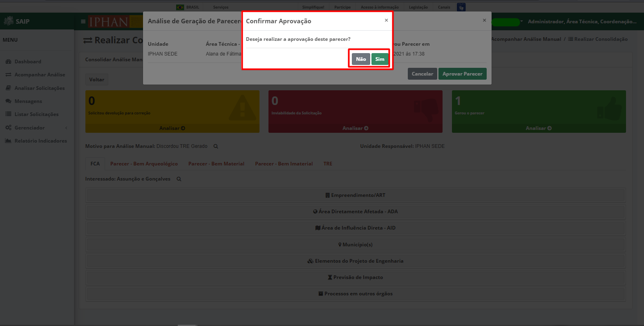Expand the Previsão de Impacto section
The width and height of the screenshot is (644, 326).
click(356, 277)
